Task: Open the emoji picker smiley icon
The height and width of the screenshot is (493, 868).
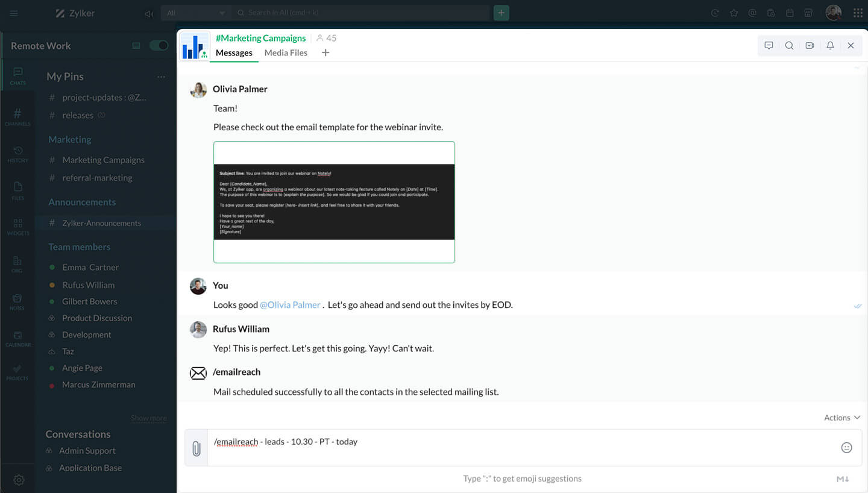Action: pos(846,447)
